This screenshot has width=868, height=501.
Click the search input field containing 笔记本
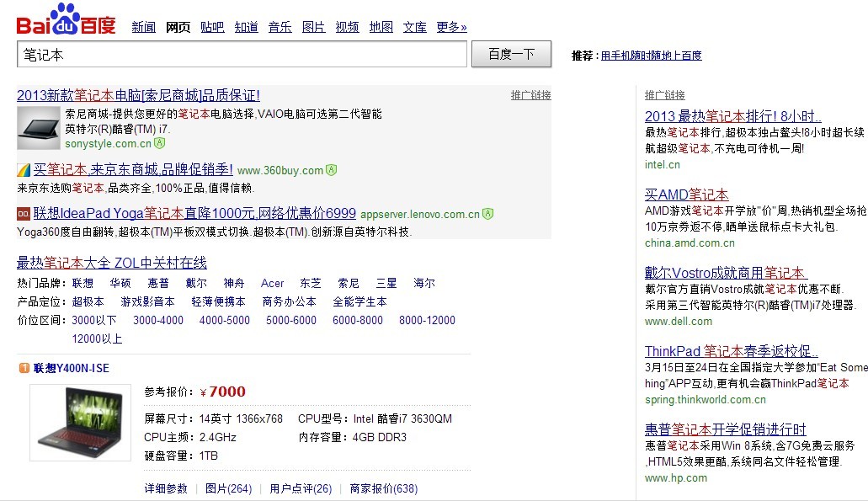pos(242,54)
